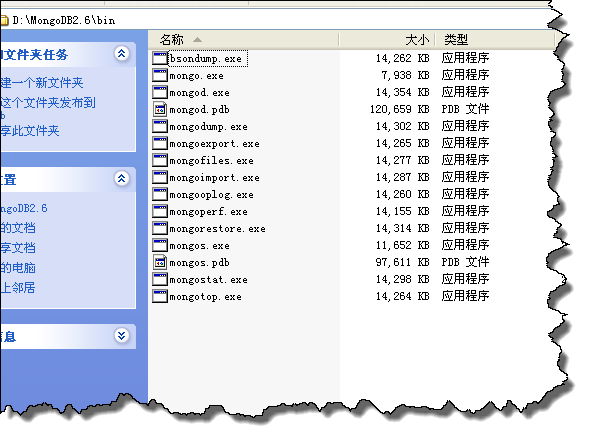Select file name bsondump.exe
592x440 pixels.
[x=206, y=59]
